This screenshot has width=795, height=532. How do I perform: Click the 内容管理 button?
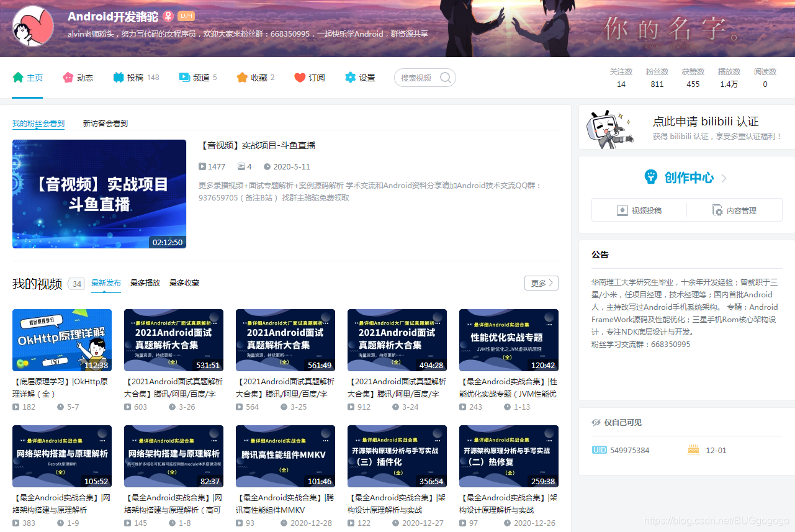tap(734, 210)
